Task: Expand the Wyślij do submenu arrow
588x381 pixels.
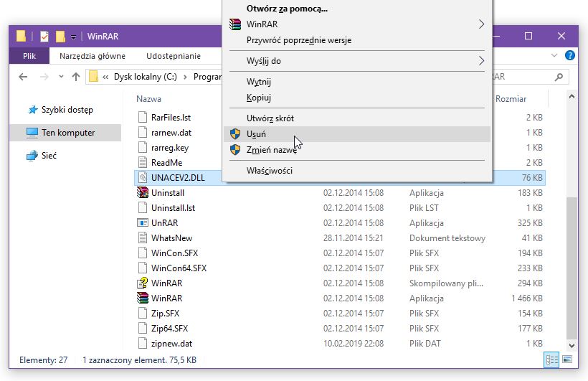Action: tap(481, 61)
